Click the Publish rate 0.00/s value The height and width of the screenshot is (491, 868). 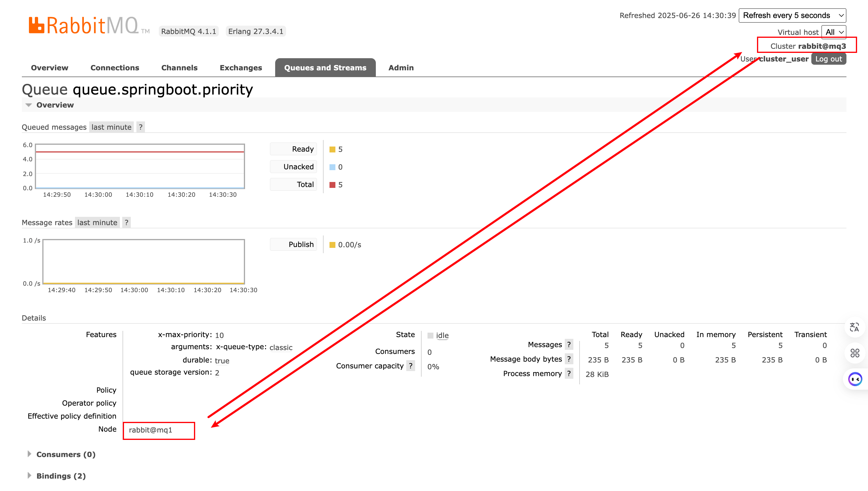[350, 245]
